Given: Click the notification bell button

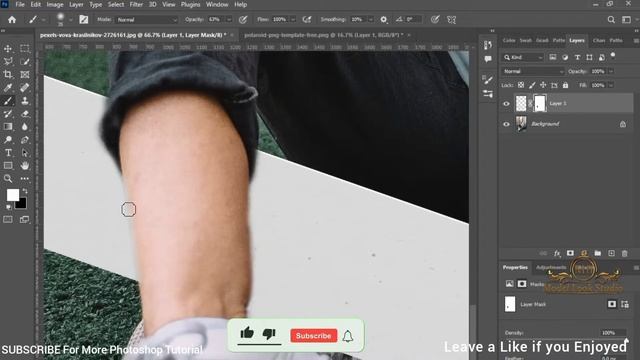Looking at the screenshot, I should 348,336.
